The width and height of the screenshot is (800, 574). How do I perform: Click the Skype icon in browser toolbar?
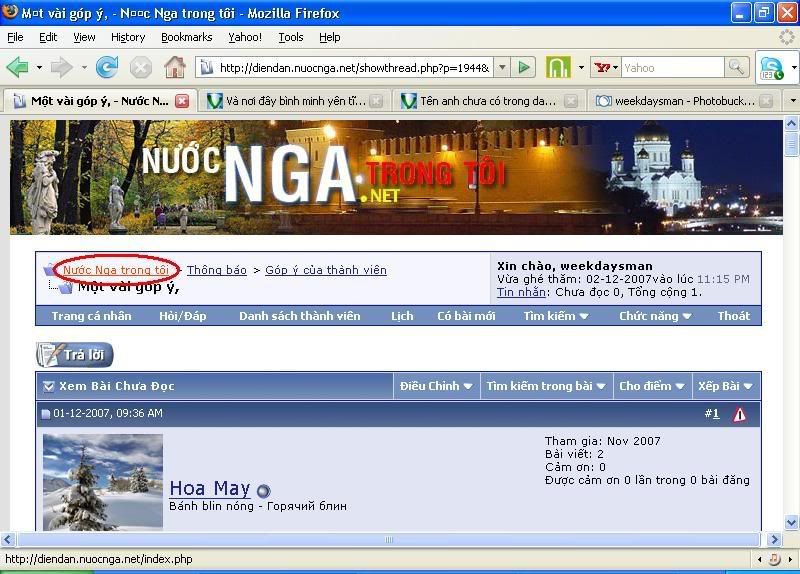coord(771,67)
